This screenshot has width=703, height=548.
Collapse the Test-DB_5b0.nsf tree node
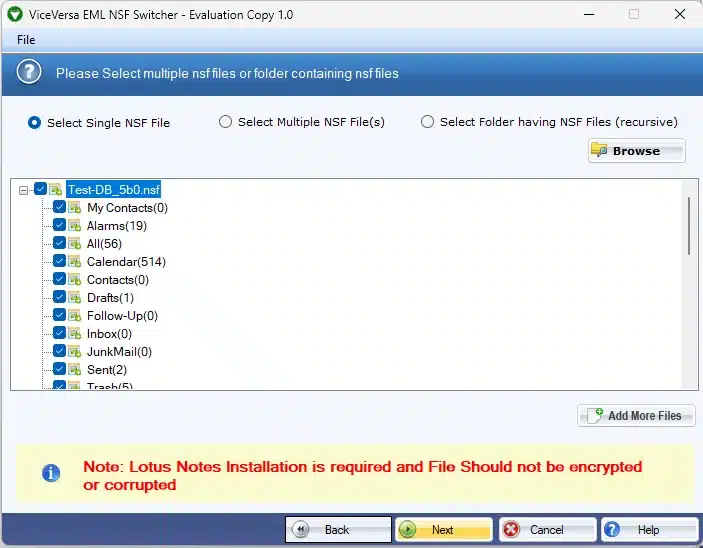(23, 189)
